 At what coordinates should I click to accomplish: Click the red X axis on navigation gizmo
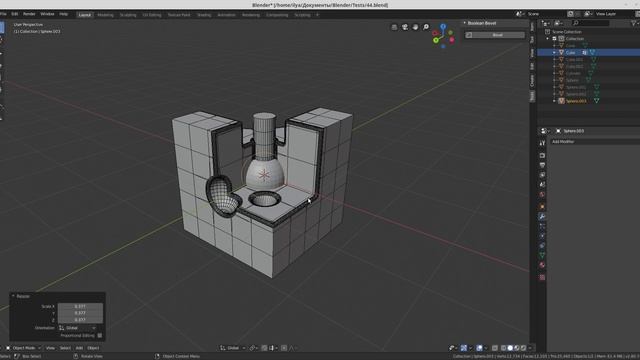coord(452,40)
